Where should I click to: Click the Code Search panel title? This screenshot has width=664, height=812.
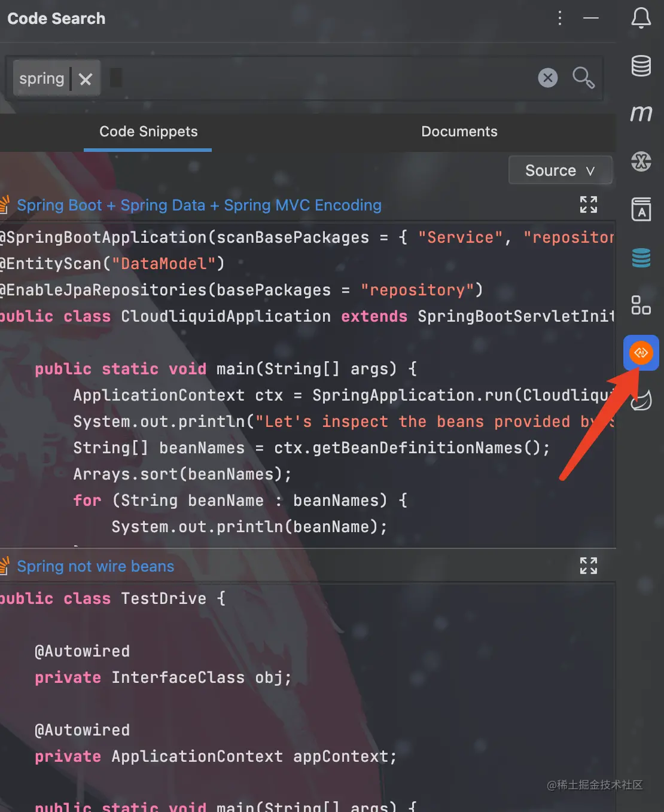point(56,19)
